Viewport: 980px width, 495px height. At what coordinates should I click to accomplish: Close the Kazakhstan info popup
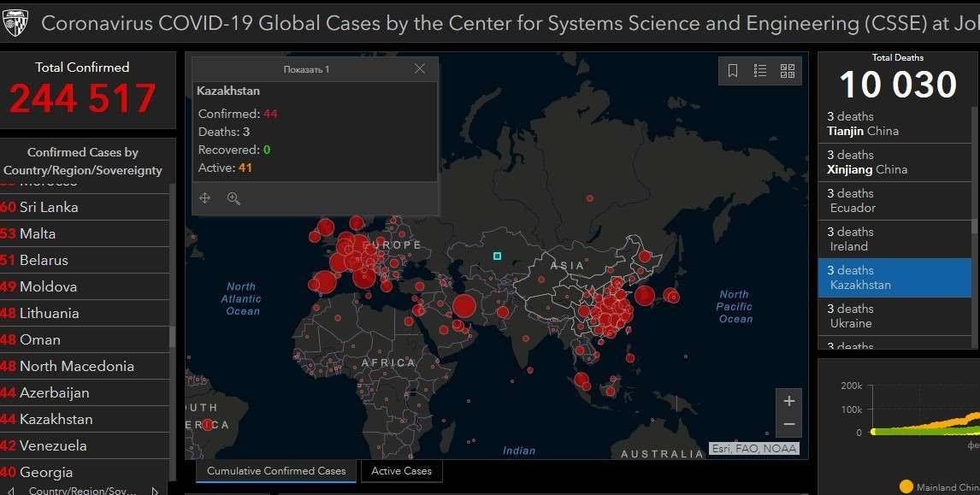pyautogui.click(x=419, y=68)
